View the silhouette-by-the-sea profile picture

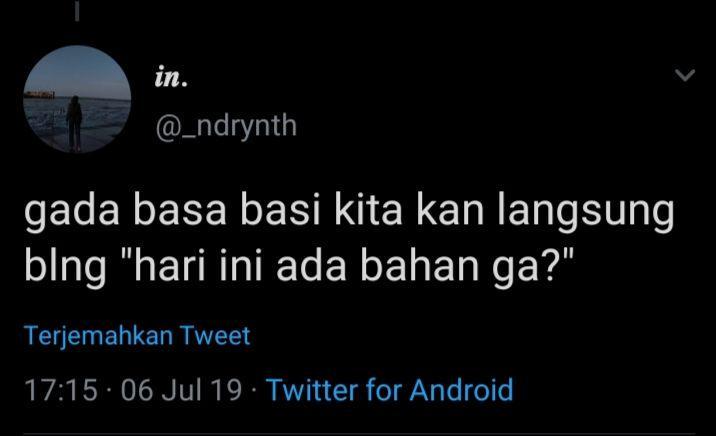click(77, 99)
